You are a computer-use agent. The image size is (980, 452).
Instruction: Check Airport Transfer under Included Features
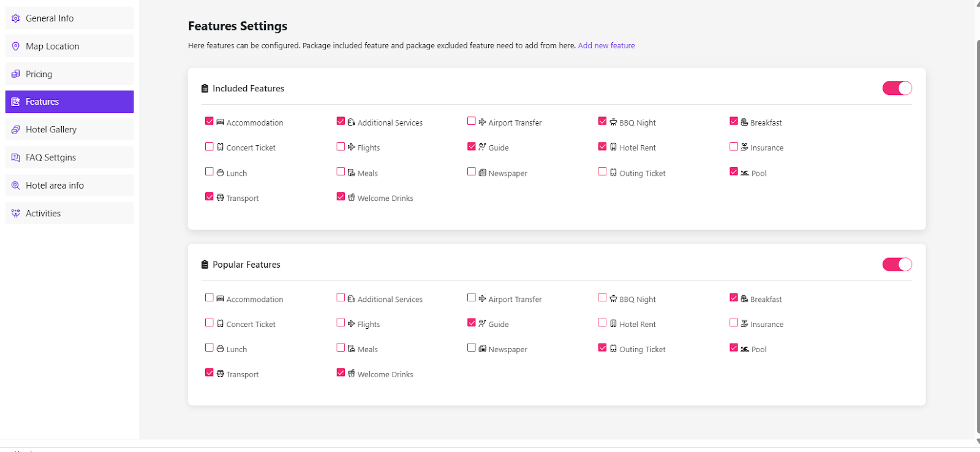point(472,121)
